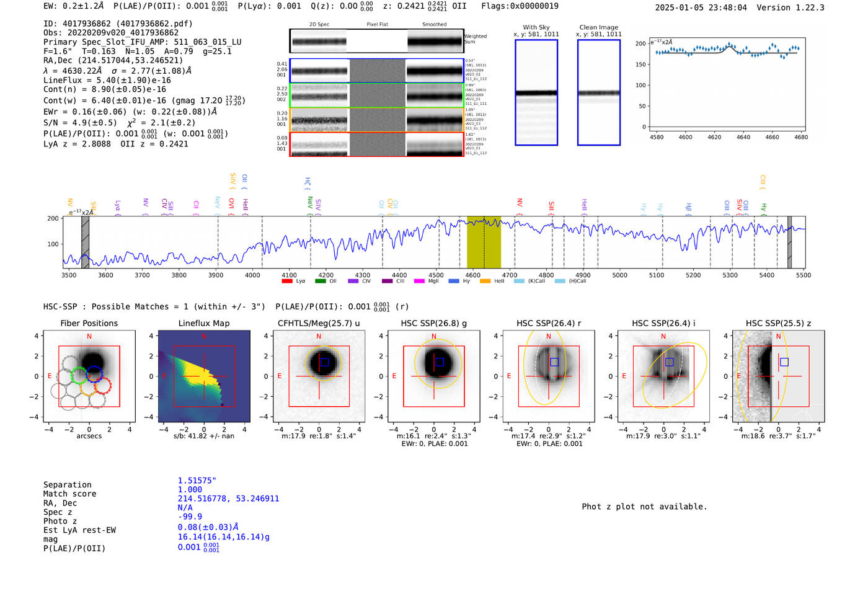This screenshot has width=868, height=591.
Task: Select black square marker in HSC z image
Action: 784,362
